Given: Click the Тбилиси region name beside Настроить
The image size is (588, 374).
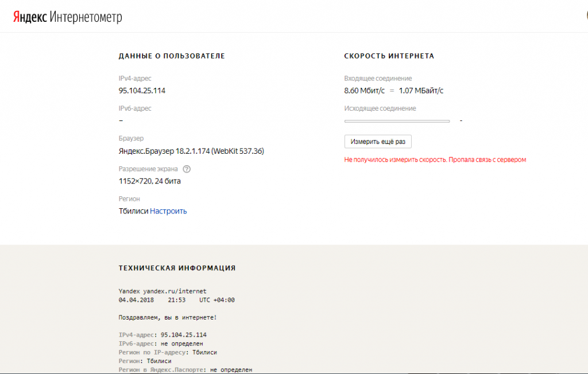Looking at the screenshot, I should point(133,211).
